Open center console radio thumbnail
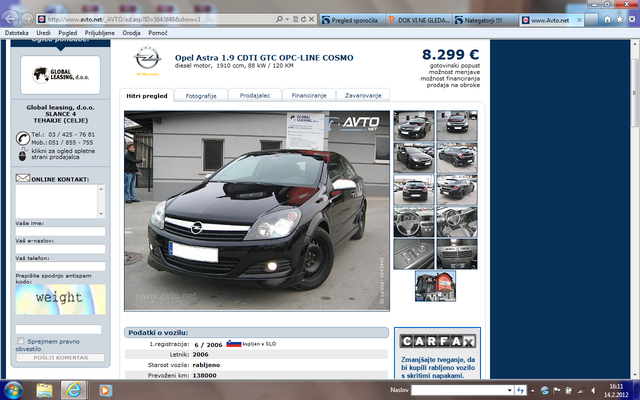The height and width of the screenshot is (400, 640). [457, 254]
